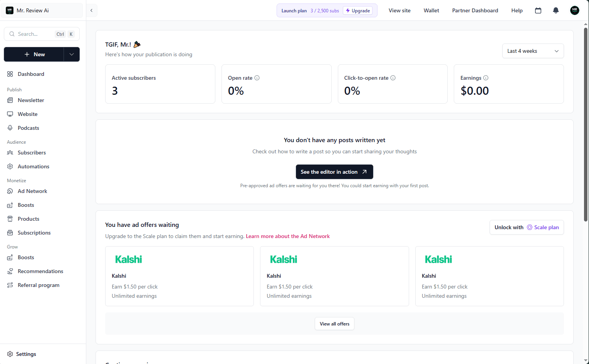Click the Podcasts microphone icon
589x364 pixels.
click(x=10, y=128)
